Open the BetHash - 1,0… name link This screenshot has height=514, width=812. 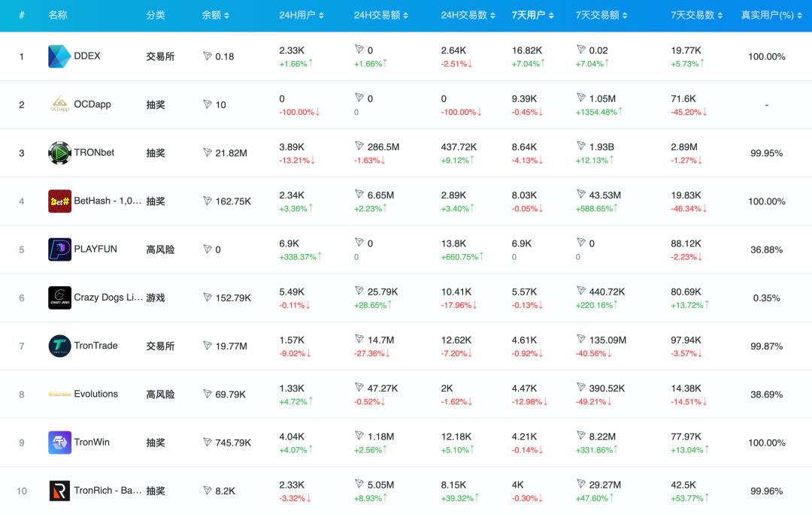(108, 201)
